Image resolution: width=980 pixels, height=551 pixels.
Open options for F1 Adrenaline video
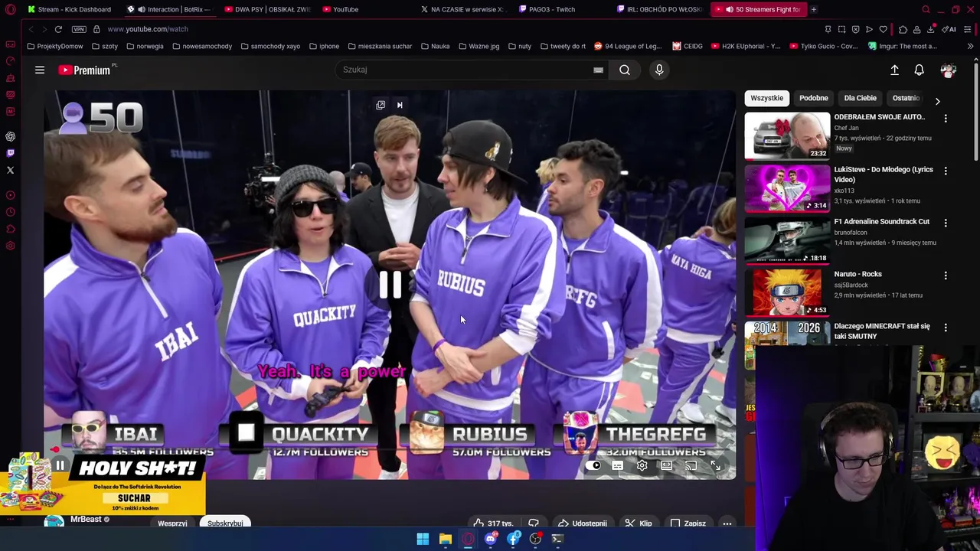coord(946,223)
